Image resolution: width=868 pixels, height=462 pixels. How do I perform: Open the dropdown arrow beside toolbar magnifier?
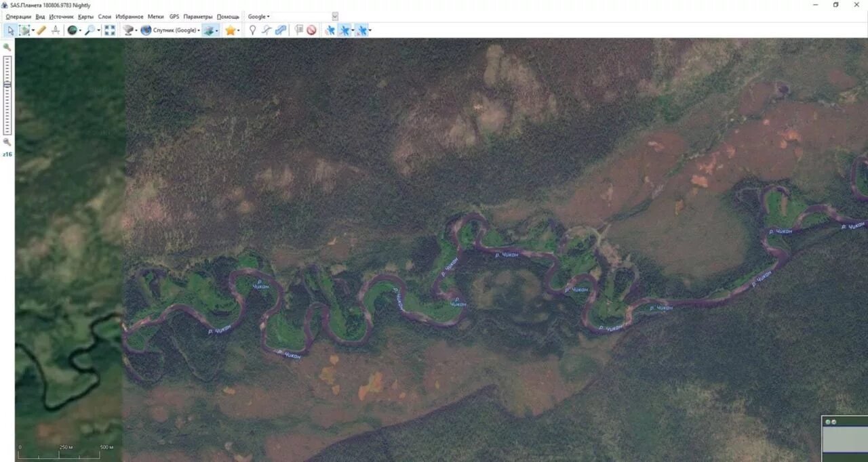pyautogui.click(x=98, y=30)
